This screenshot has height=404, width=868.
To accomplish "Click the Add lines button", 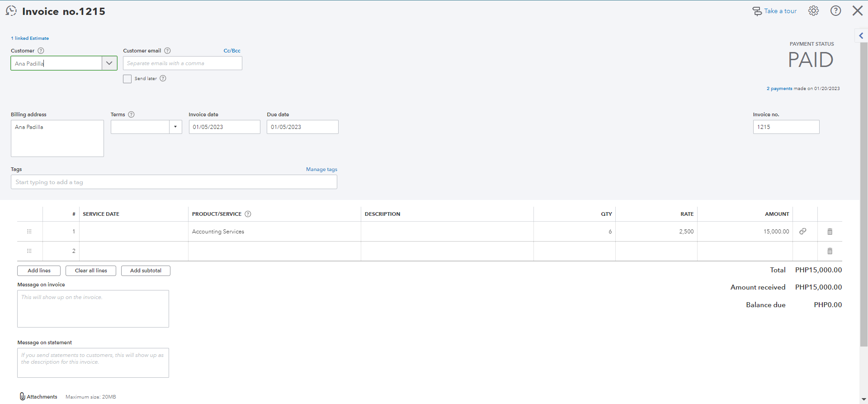I will (39, 271).
